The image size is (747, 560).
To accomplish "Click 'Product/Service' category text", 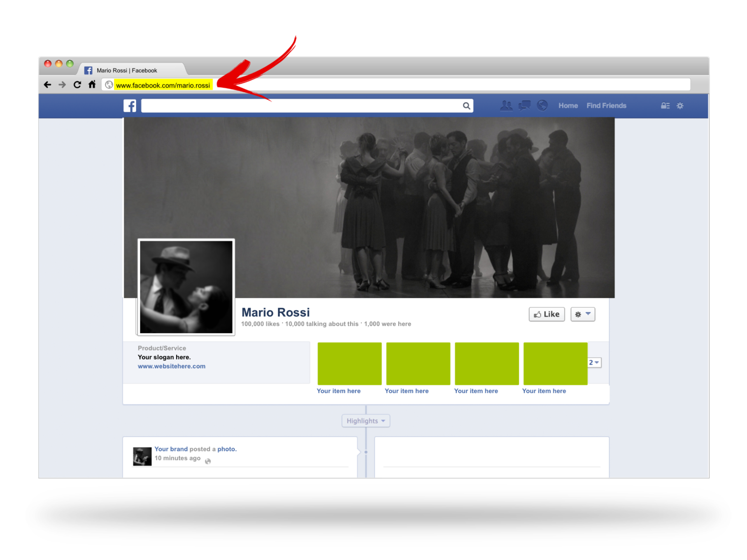I will [x=162, y=348].
